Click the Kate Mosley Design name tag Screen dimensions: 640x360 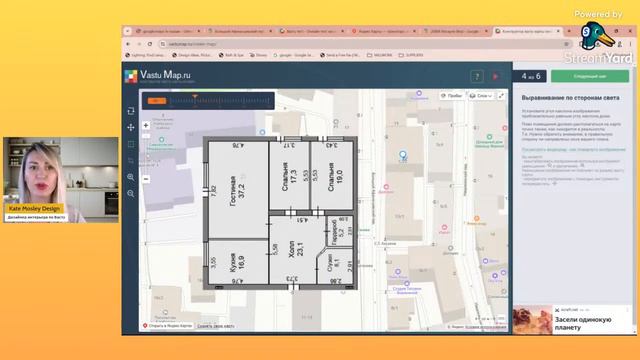(x=34, y=209)
